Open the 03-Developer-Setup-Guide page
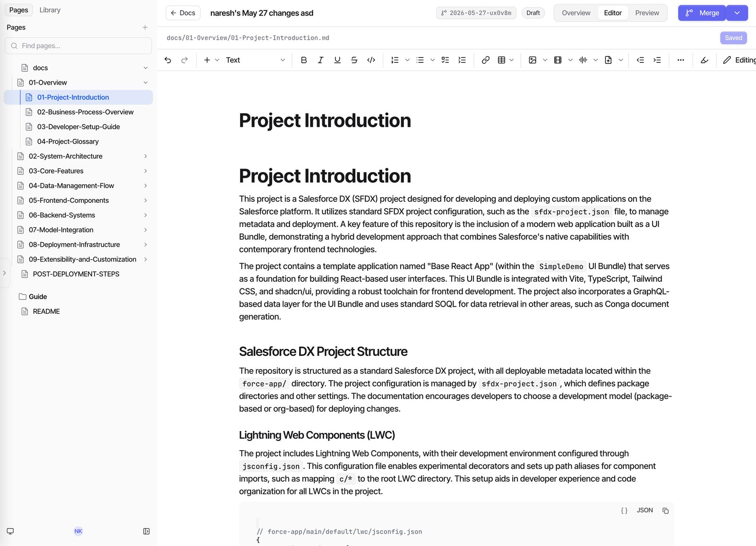The height and width of the screenshot is (546, 756). [x=78, y=127]
